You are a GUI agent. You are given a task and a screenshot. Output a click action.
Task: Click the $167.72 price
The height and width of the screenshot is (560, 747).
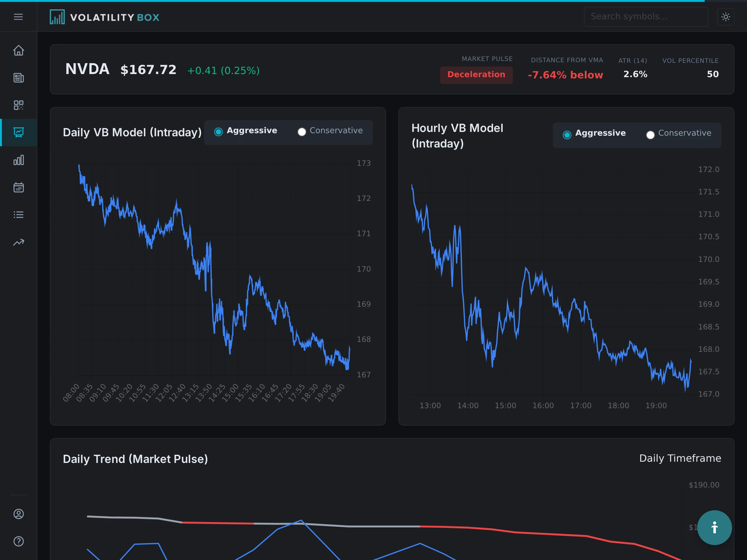pyautogui.click(x=148, y=70)
